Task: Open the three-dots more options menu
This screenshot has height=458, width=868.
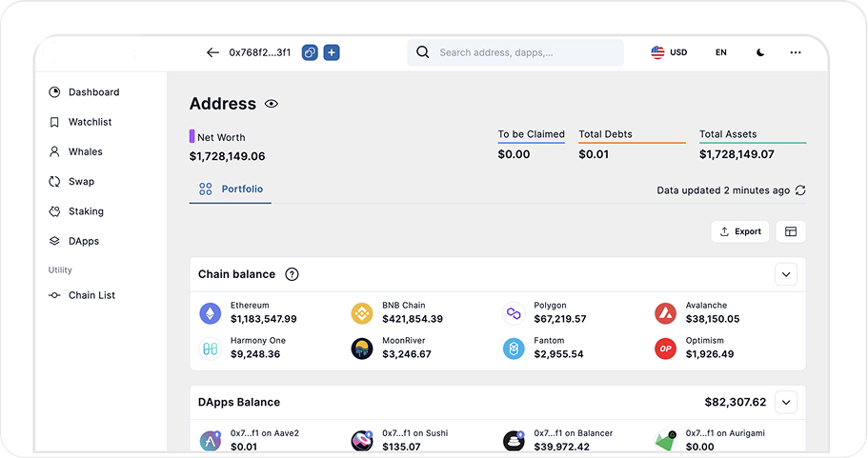Action: coord(796,52)
